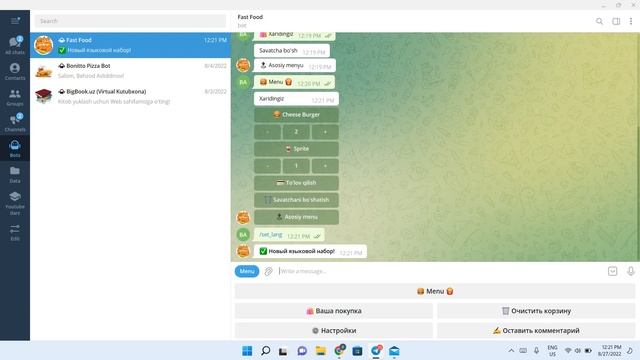Screen dimensions: 640x360
Task: Click the Sprite quantity 1 button
Action: pos(296,166)
